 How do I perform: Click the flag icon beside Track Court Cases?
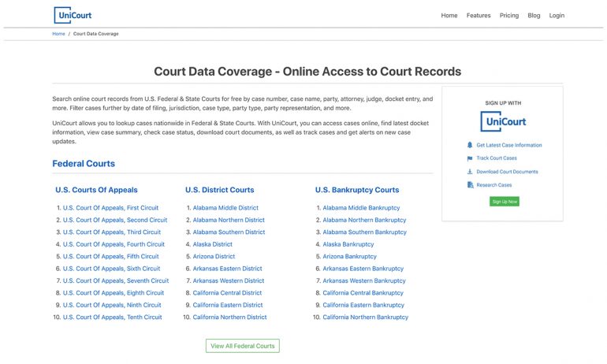pyautogui.click(x=470, y=158)
